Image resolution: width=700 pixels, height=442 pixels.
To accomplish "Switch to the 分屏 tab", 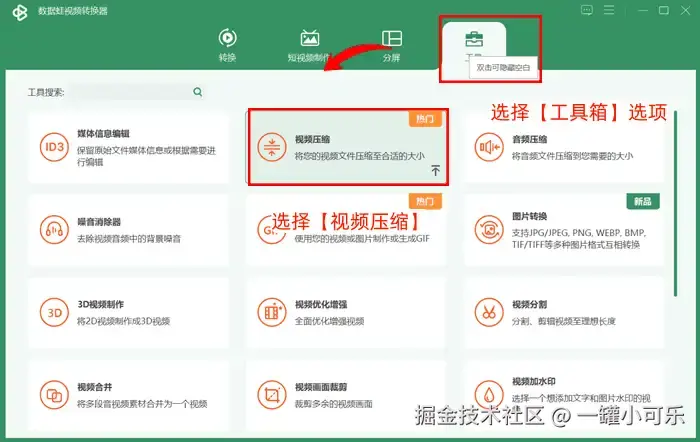I will [392, 45].
